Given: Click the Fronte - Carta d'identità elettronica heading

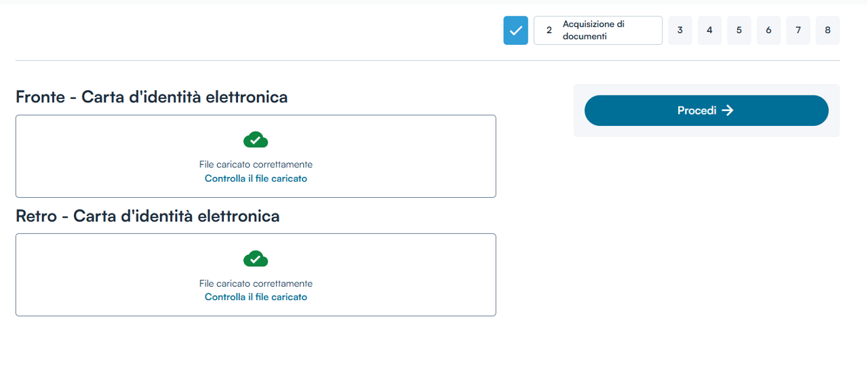Looking at the screenshot, I should point(151,97).
